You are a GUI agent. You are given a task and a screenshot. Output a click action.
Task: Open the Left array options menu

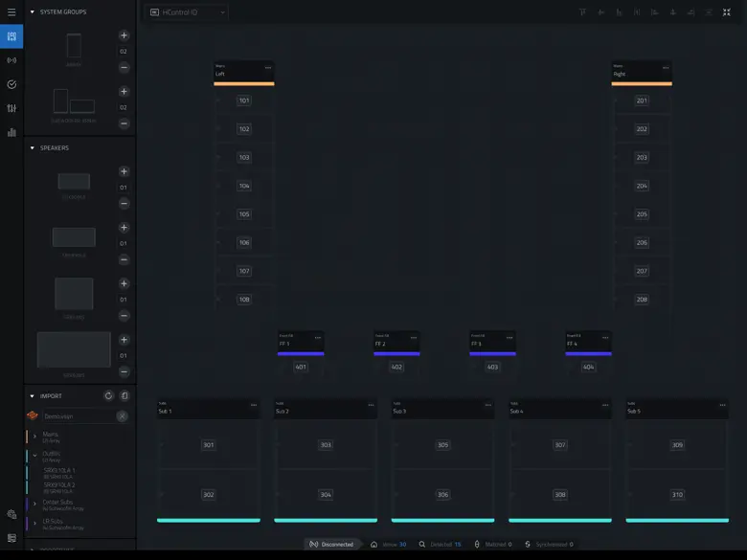(x=267, y=68)
